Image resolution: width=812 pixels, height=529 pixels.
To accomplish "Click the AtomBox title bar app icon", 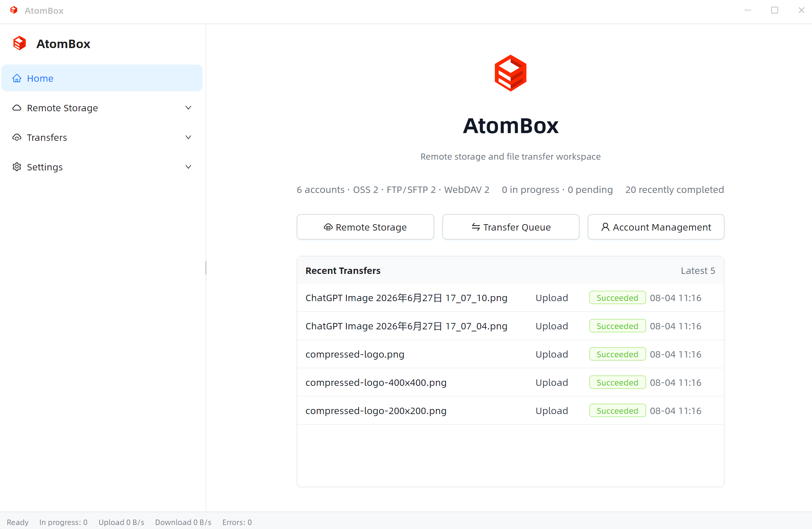I will tap(14, 10).
